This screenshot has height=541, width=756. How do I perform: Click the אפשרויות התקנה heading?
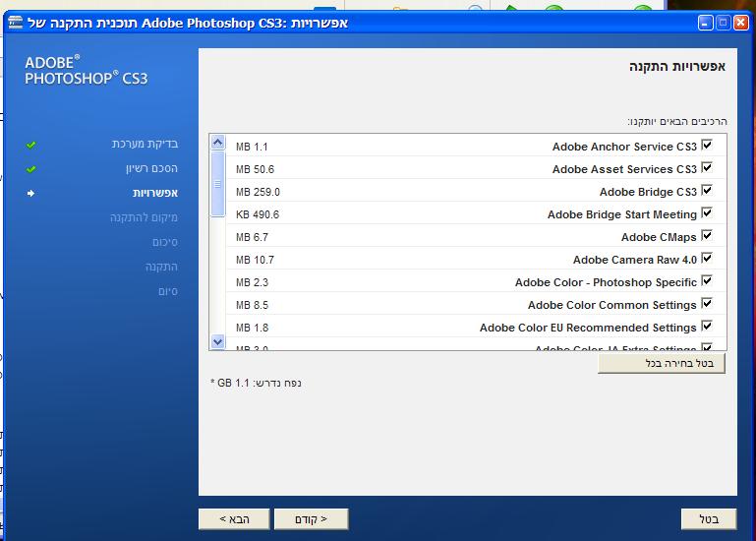[677, 66]
